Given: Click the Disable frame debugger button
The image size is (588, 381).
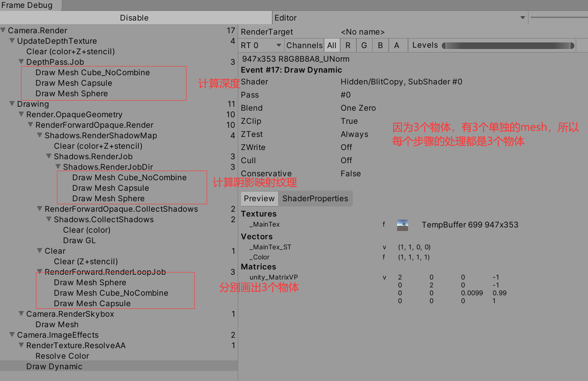Looking at the screenshot, I should [x=136, y=18].
